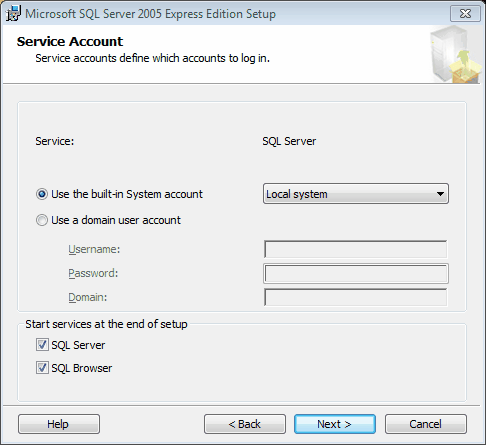
Task: Uncheck the SQL Server start service checkbox
Action: 42,345
